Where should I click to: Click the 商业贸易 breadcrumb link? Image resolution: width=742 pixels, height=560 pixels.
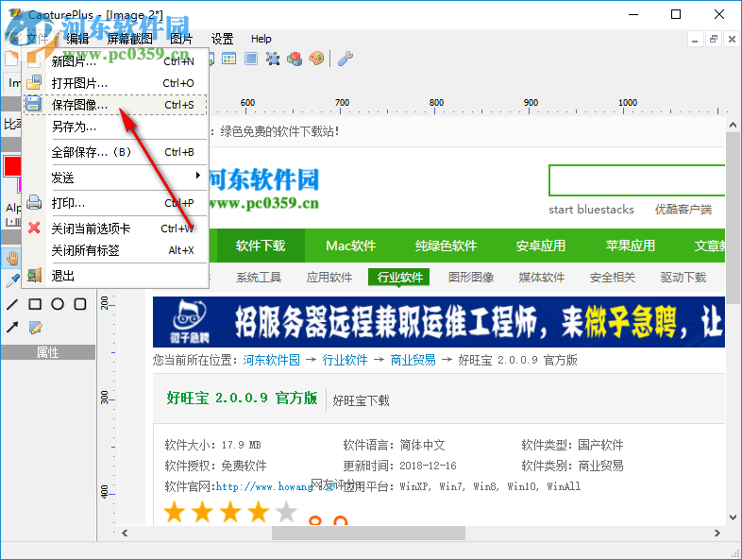(x=413, y=360)
